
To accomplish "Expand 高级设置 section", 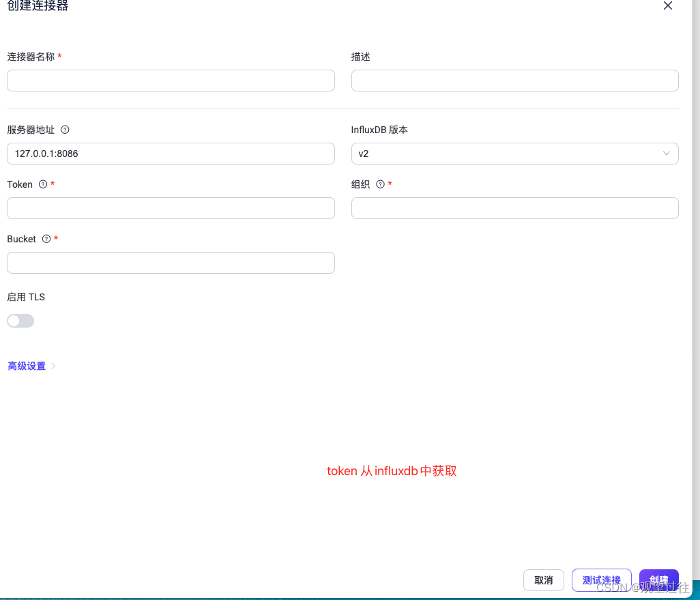I will pyautogui.click(x=31, y=366).
